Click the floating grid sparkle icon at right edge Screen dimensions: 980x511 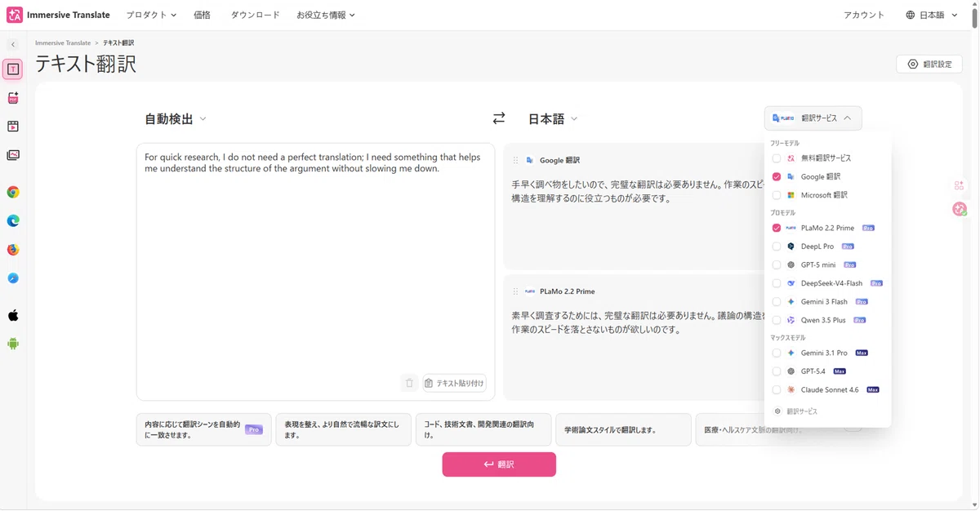pyautogui.click(x=960, y=185)
